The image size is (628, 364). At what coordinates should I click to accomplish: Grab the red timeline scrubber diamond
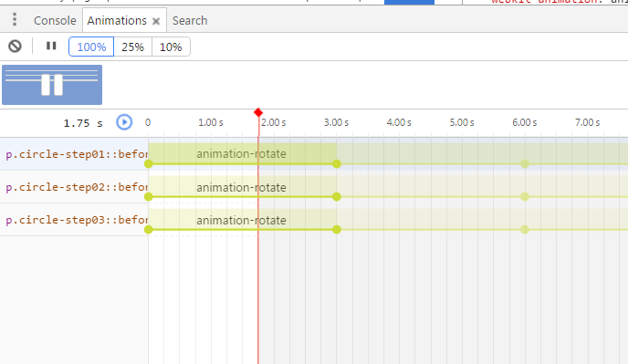(258, 112)
